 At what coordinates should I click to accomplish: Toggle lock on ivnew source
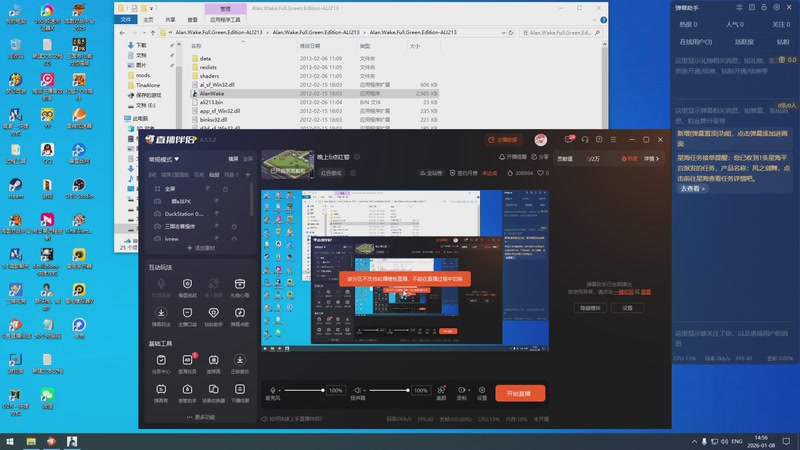234,238
